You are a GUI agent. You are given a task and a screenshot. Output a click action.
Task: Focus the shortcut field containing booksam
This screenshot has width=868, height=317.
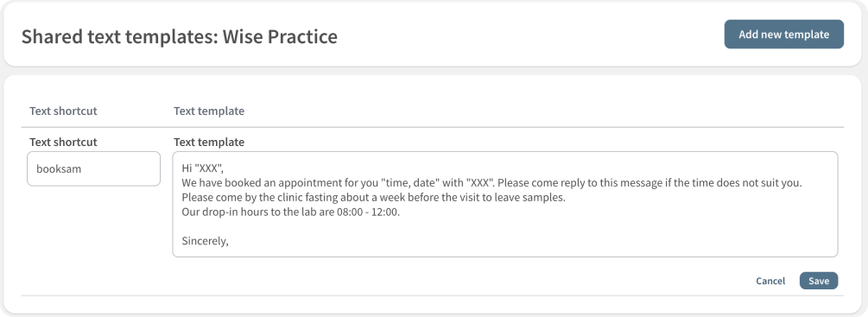tap(93, 168)
